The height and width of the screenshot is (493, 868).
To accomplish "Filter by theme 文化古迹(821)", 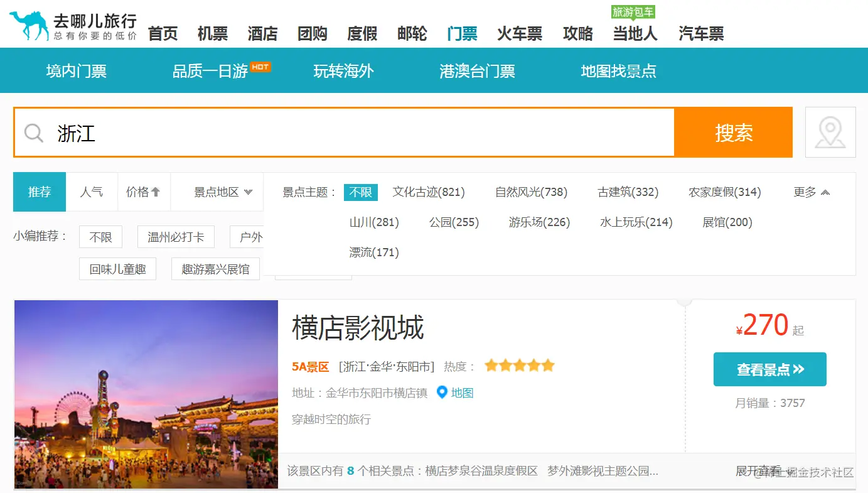I will (x=429, y=192).
